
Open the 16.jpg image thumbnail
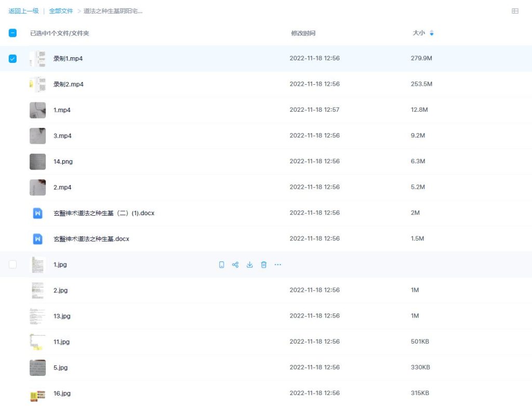(37, 394)
